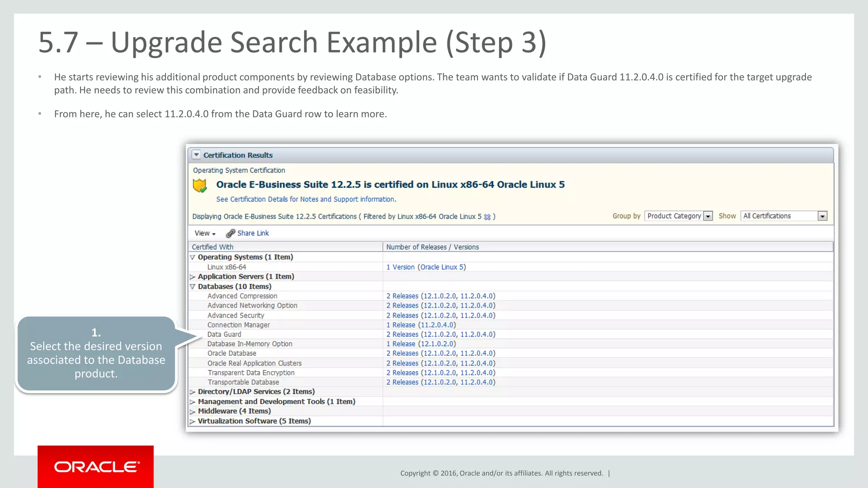Select 11.2.0.4.0 for Advanced Networking Option

pyautogui.click(x=477, y=305)
